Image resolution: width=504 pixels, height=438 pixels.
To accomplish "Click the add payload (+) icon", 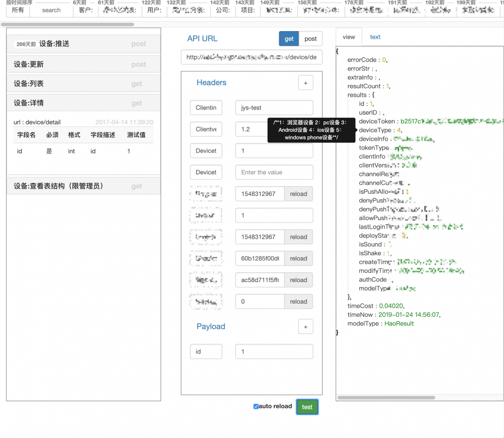I will [306, 326].
